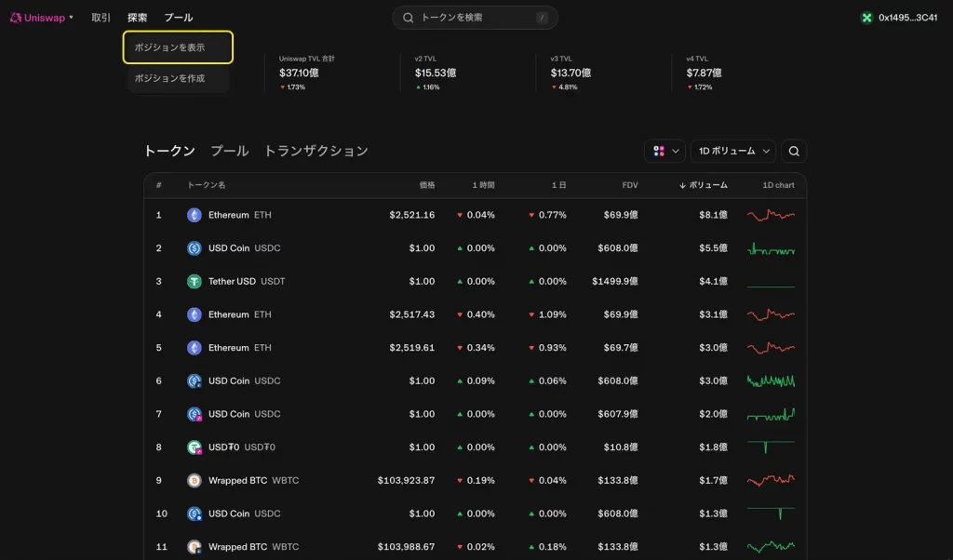Click the green wallet avatar icon
This screenshot has width=953, height=560.
coord(866,18)
